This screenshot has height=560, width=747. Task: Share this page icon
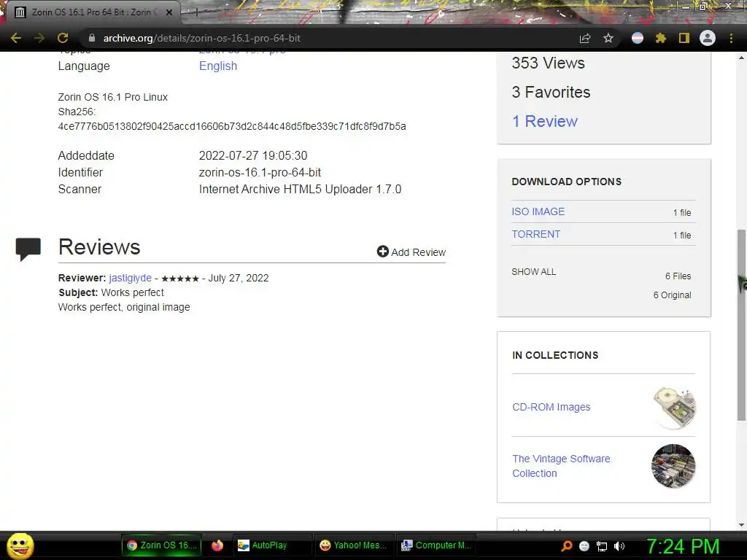pos(585,38)
